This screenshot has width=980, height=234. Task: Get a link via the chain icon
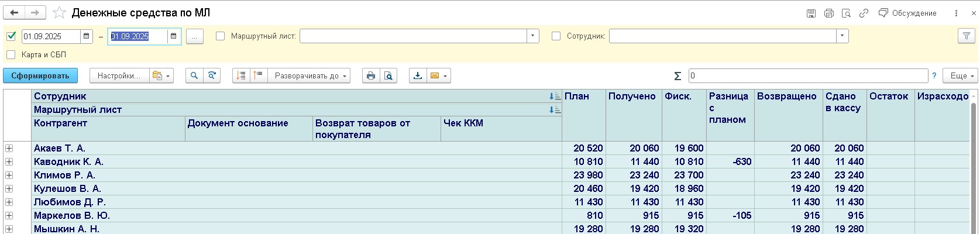(x=864, y=13)
